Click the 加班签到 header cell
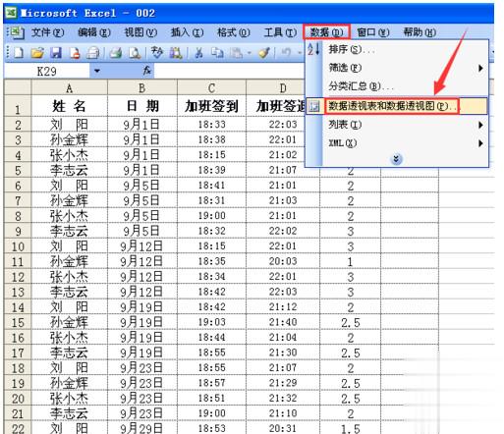 [211, 106]
